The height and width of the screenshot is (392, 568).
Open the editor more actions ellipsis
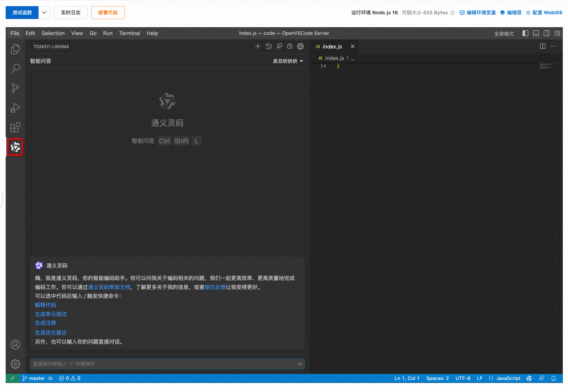pyautogui.click(x=553, y=46)
